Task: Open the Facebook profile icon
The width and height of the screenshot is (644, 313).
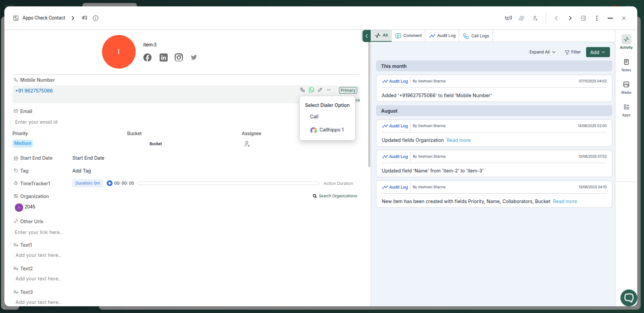Action: pos(147,57)
